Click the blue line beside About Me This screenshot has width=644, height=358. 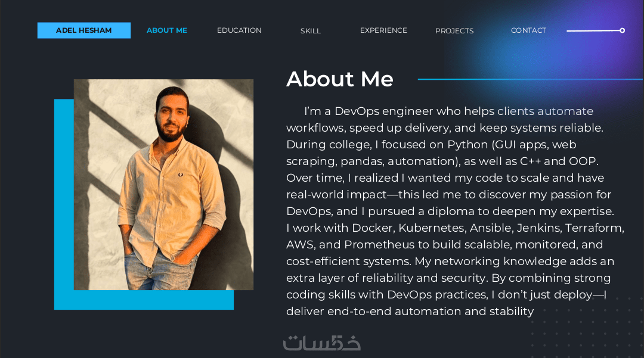pyautogui.click(x=530, y=79)
